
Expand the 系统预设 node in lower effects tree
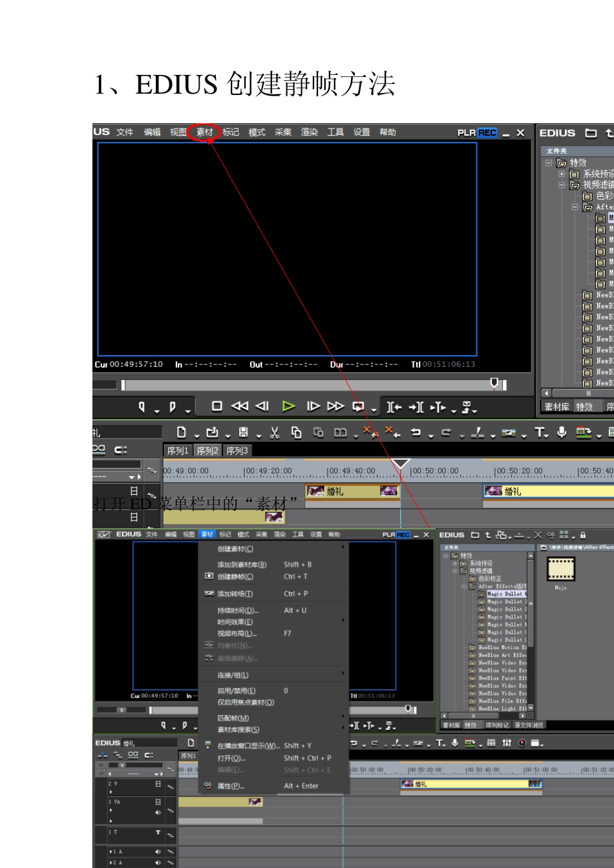coord(456,563)
